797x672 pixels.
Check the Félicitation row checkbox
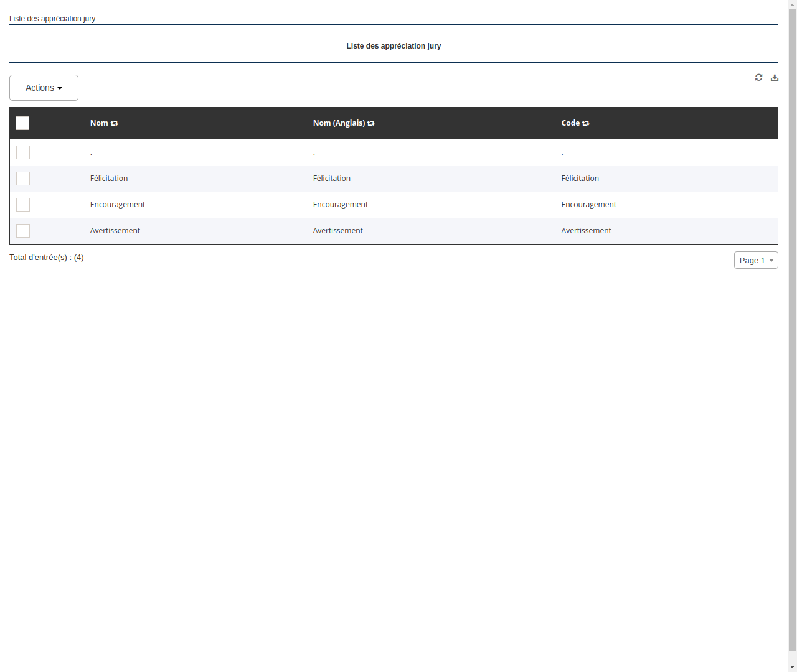(23, 179)
